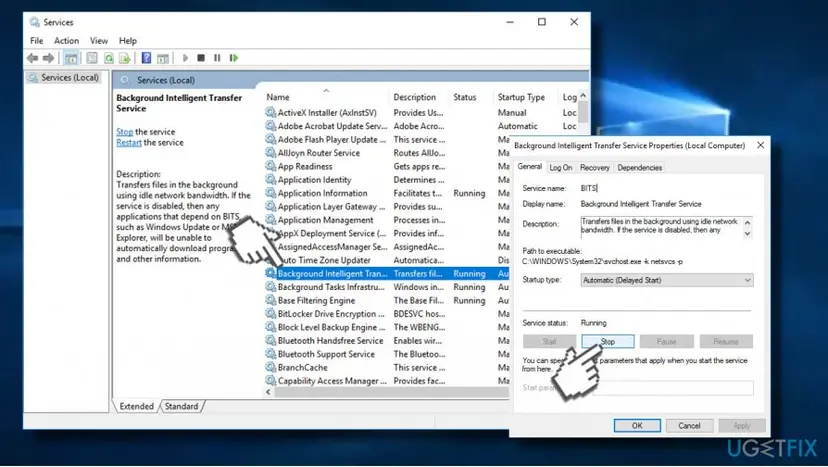Viewport: 828px width, 467px height.
Task: Select the Bluetooth Support Service row
Action: pos(386,354)
